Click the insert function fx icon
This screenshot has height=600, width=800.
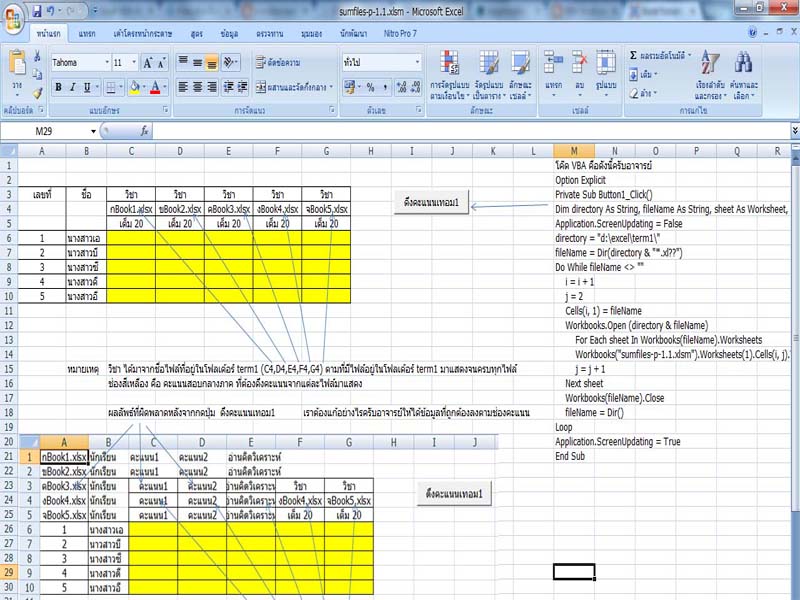[144, 131]
